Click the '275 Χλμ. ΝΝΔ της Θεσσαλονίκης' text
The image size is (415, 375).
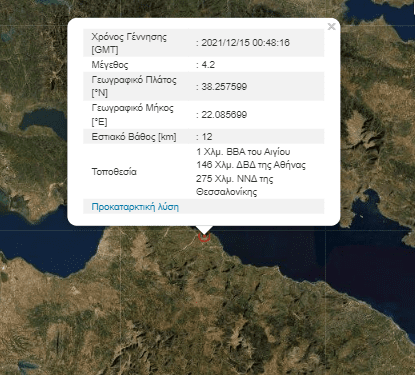235,185
